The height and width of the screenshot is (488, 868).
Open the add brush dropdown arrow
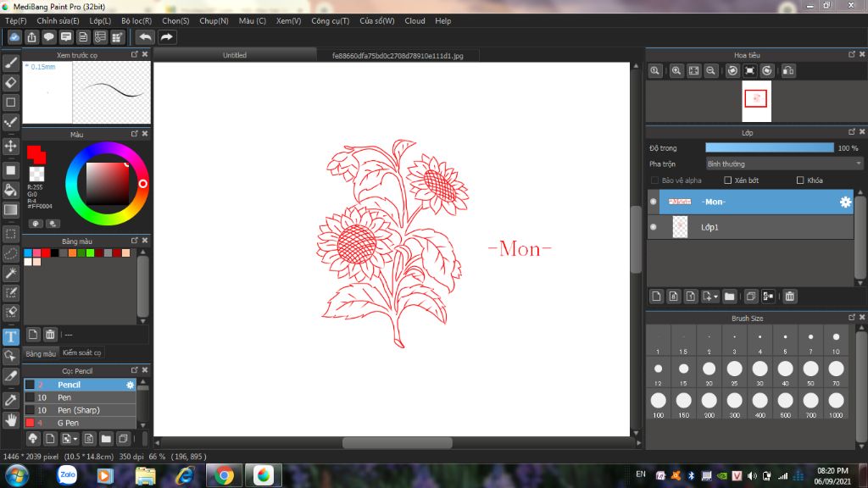75,439
